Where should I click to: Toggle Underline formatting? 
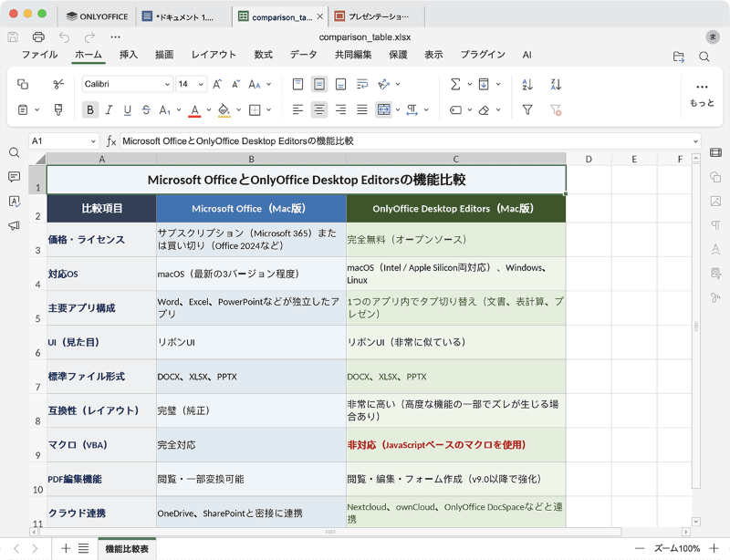pyautogui.click(x=127, y=109)
